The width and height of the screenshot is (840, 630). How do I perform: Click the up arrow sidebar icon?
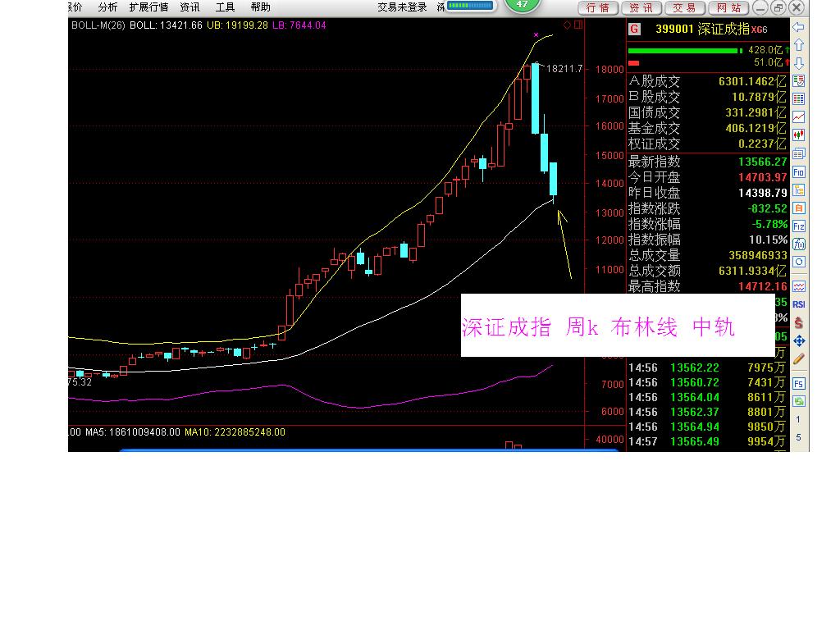[x=798, y=45]
